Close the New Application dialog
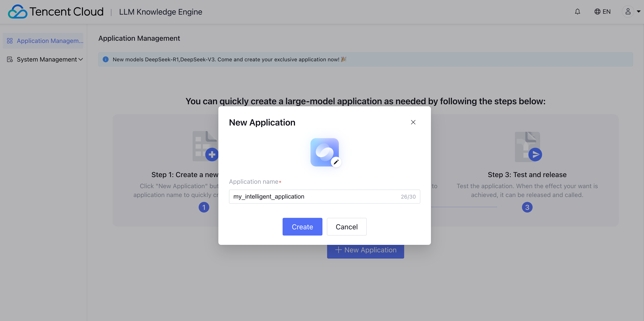 413,122
